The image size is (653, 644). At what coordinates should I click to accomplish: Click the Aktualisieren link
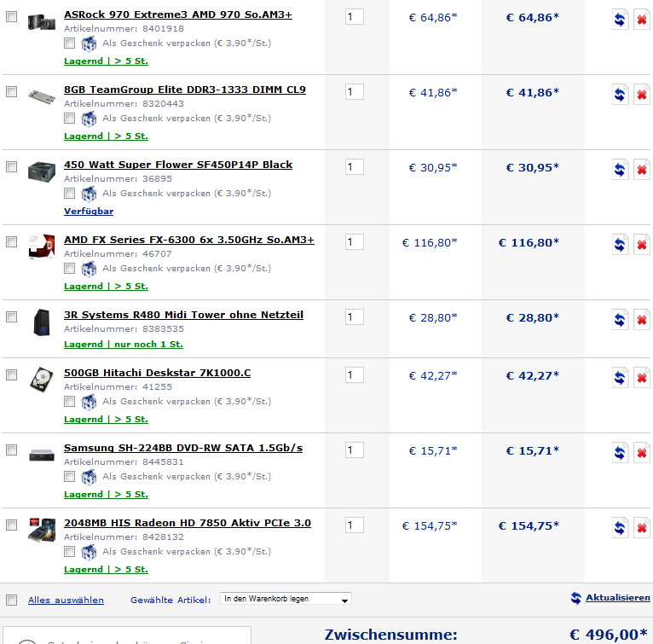[x=617, y=597]
